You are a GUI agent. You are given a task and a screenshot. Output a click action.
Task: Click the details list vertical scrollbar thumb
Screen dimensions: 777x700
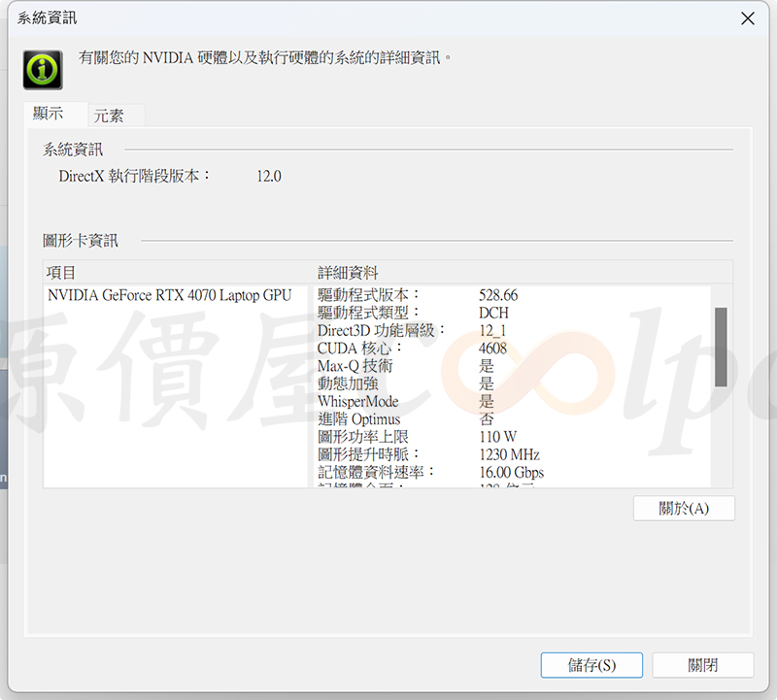click(721, 347)
